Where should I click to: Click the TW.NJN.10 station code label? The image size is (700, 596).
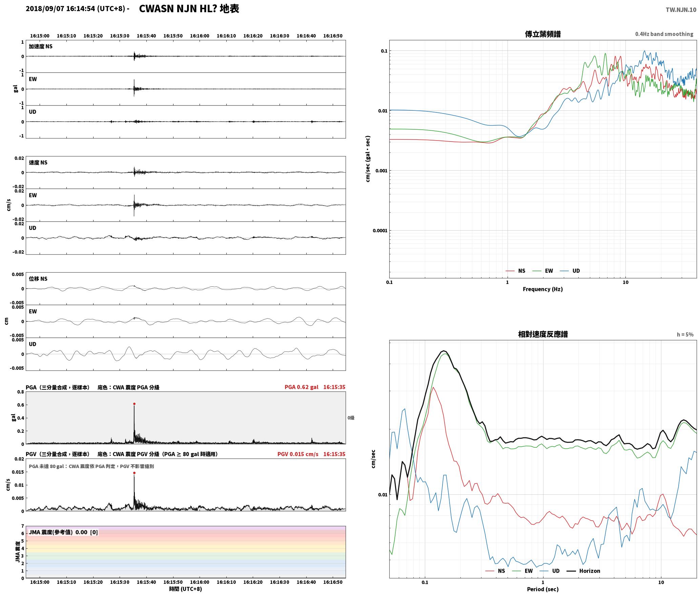(x=681, y=10)
